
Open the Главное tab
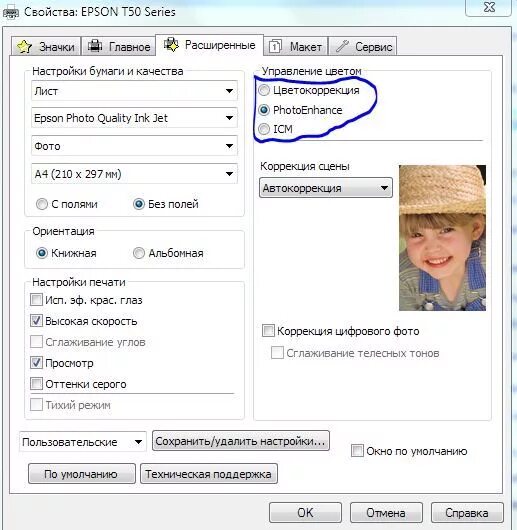(119, 46)
